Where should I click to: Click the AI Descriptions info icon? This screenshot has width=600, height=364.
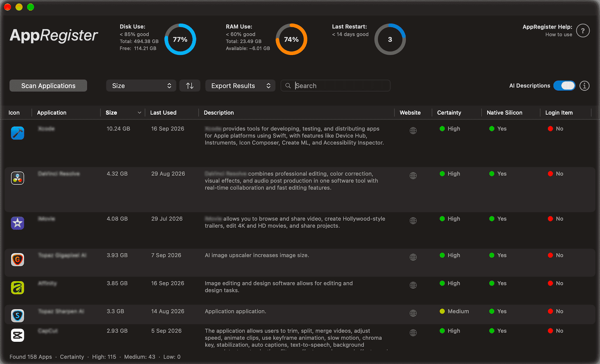point(584,86)
